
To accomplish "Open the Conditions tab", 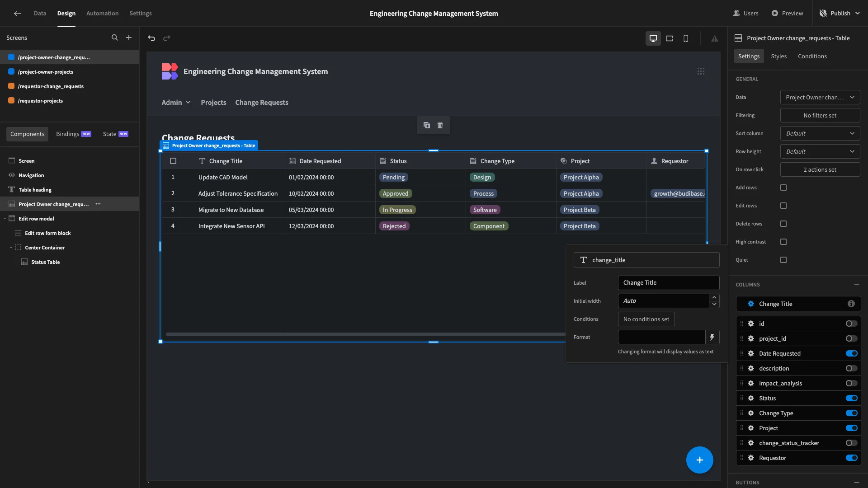I will point(812,56).
